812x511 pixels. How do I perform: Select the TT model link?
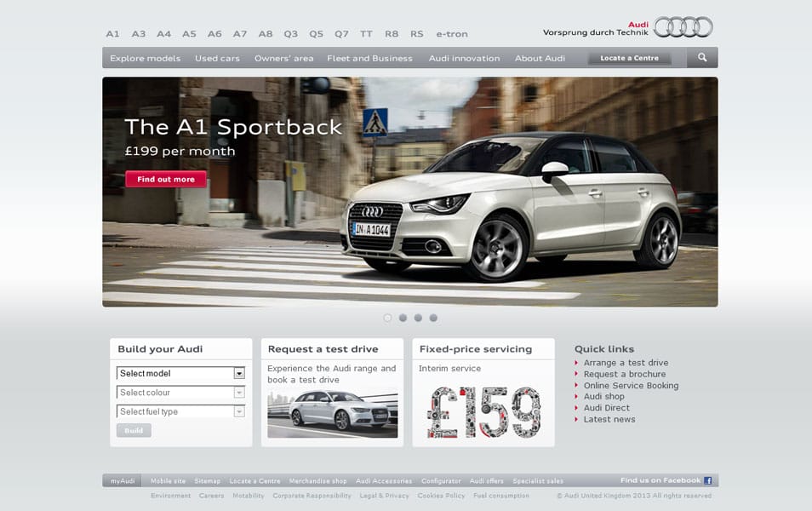coord(366,34)
